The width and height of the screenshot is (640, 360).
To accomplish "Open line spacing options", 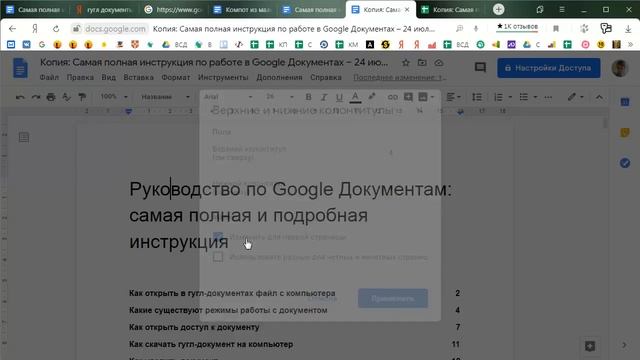I will point(477,97).
